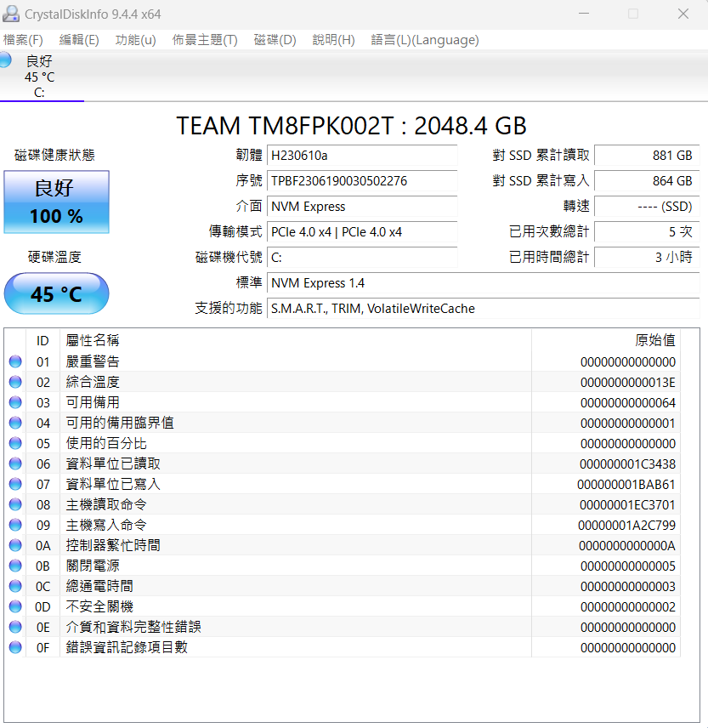Viewport: 708px width, 728px height.
Task: Click the status orb for 不安全關機 row
Action: [15, 606]
